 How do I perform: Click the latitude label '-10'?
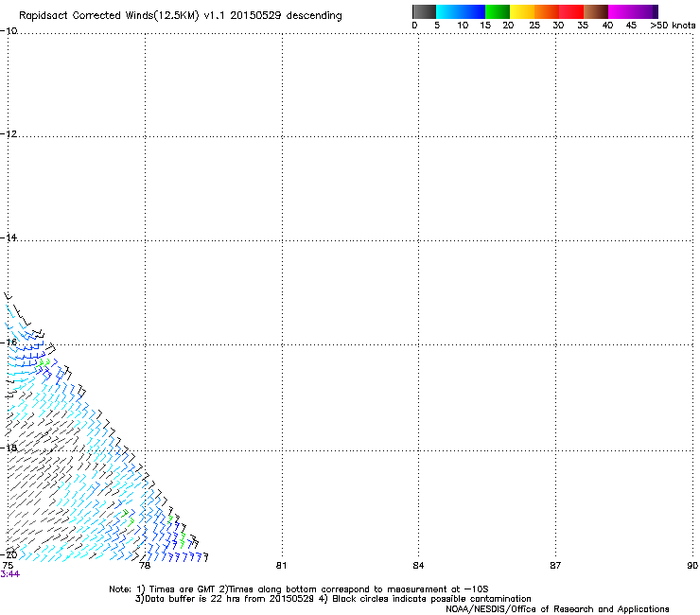(x=9, y=31)
